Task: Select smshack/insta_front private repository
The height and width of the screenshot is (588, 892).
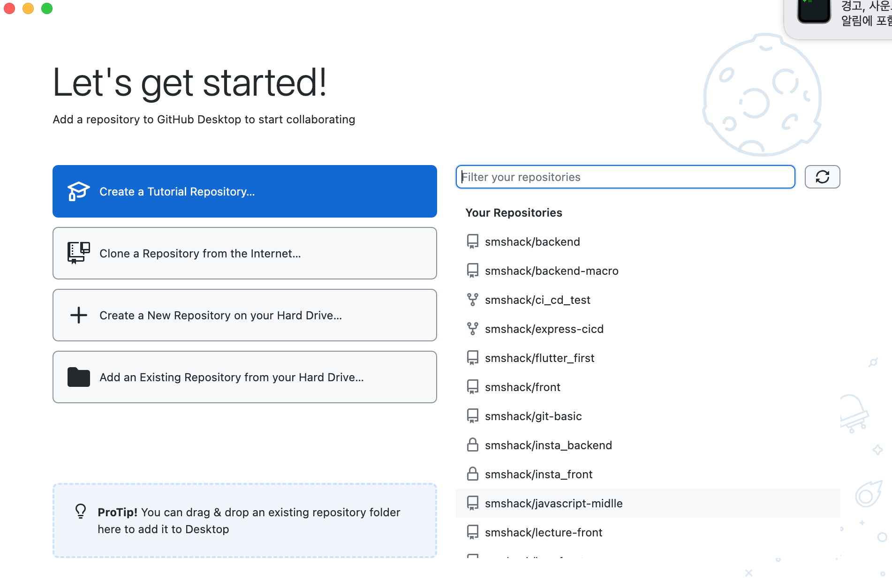Action: click(648, 474)
